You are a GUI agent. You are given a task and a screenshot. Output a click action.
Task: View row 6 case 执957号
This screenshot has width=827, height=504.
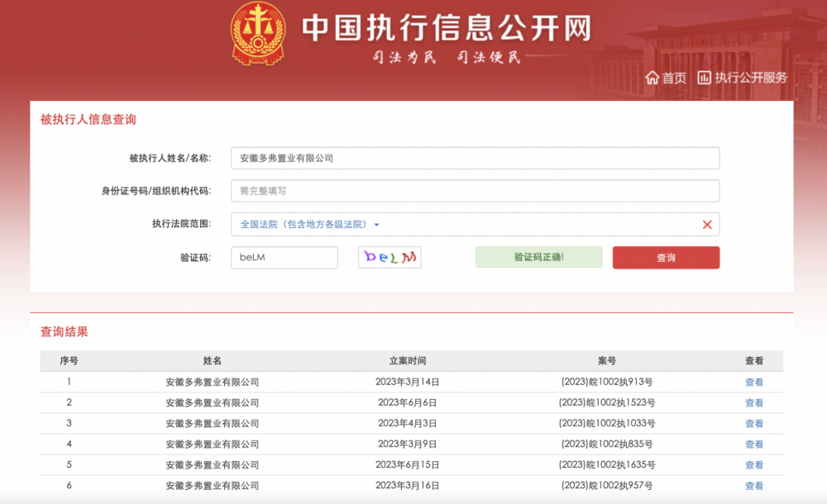pyautogui.click(x=753, y=486)
